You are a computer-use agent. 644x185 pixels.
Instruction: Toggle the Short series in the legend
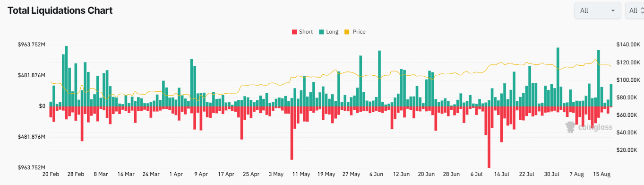(x=302, y=32)
